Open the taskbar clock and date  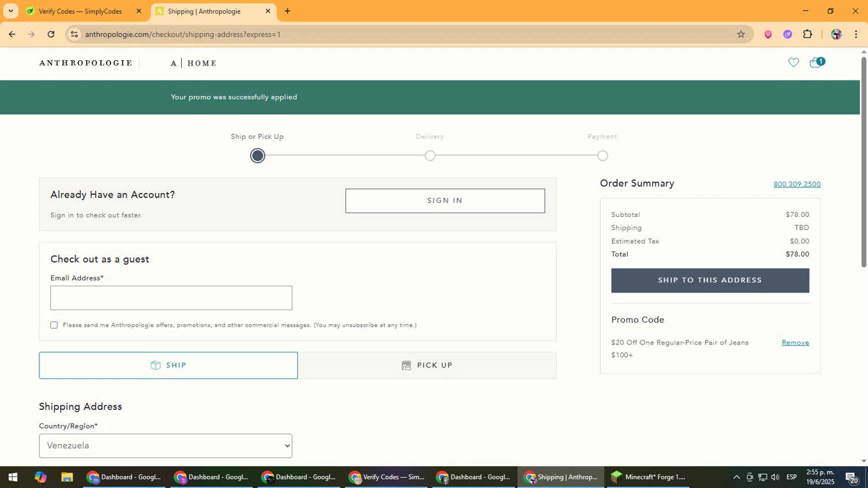(821, 477)
